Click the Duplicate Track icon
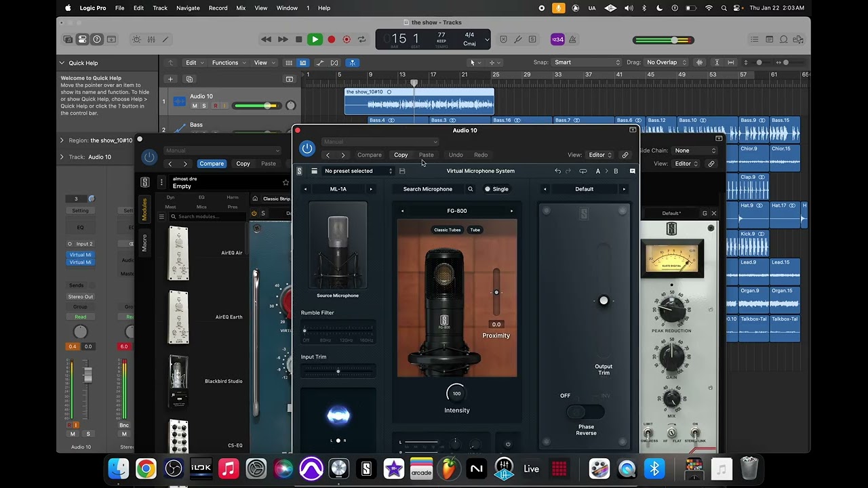The height and width of the screenshot is (488, 868). [x=189, y=79]
